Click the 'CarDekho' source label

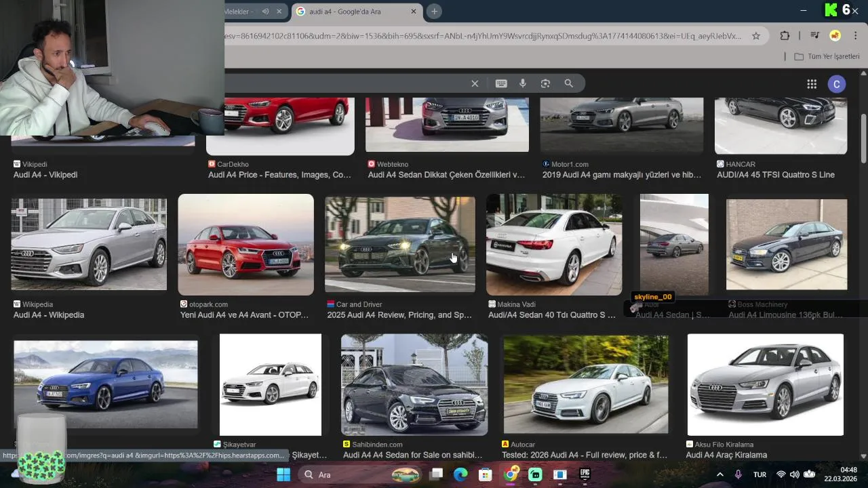(233, 164)
